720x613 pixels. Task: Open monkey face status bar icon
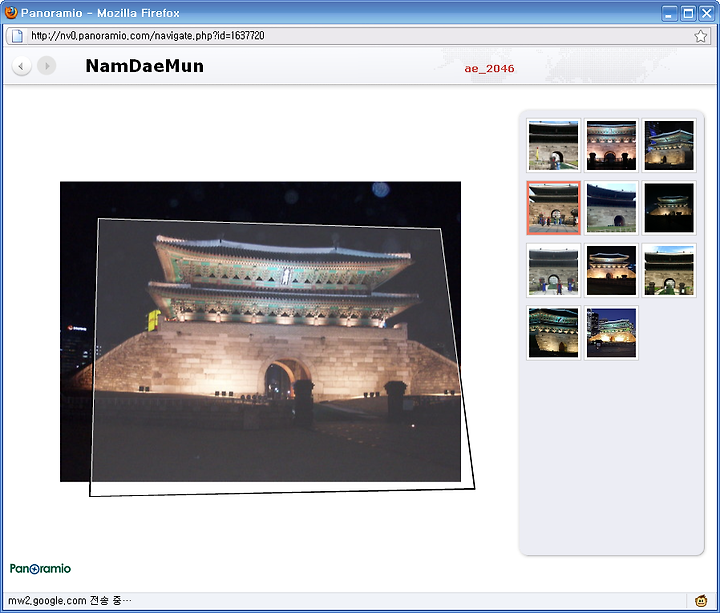pos(701,600)
